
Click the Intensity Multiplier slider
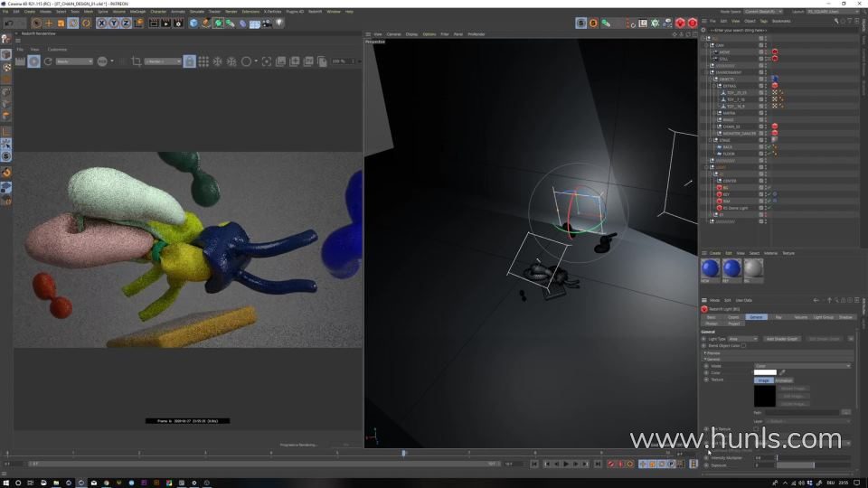pos(813,457)
